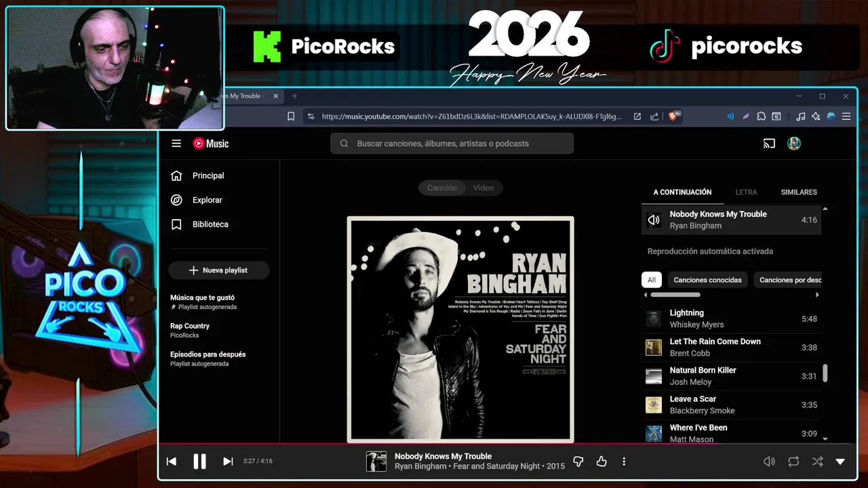The width and height of the screenshot is (868, 488).
Task: Open the account avatar menu
Action: 794,144
